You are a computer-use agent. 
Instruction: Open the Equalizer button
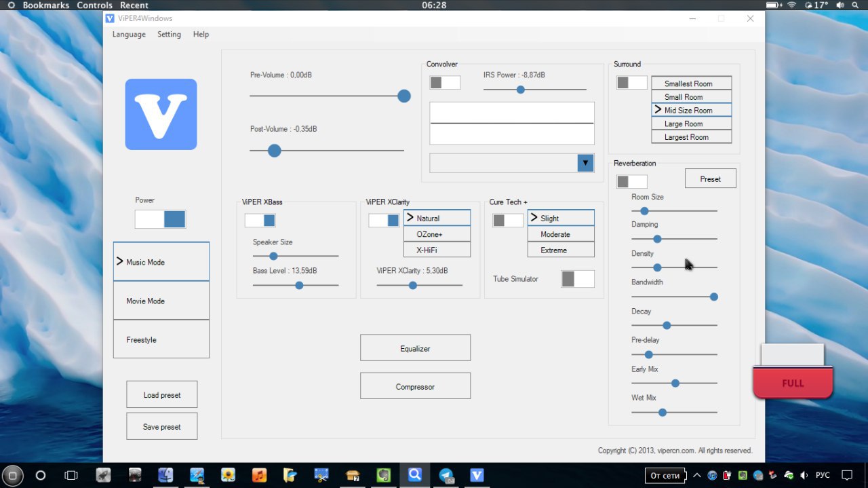pos(415,348)
